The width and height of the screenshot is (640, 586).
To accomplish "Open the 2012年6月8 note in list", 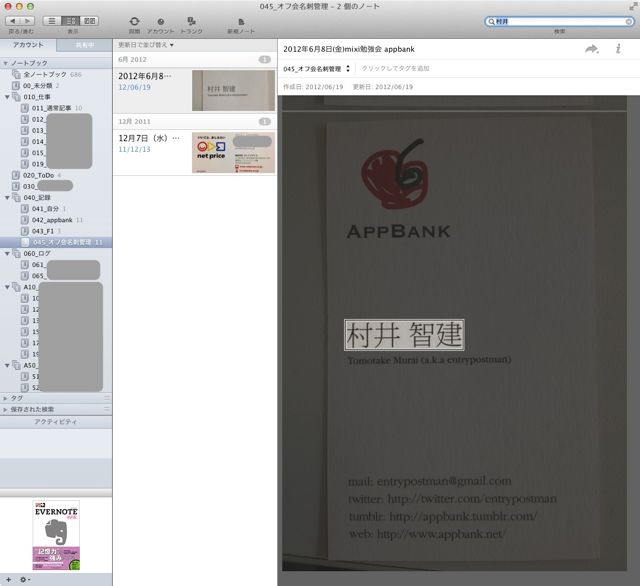I will click(195, 91).
